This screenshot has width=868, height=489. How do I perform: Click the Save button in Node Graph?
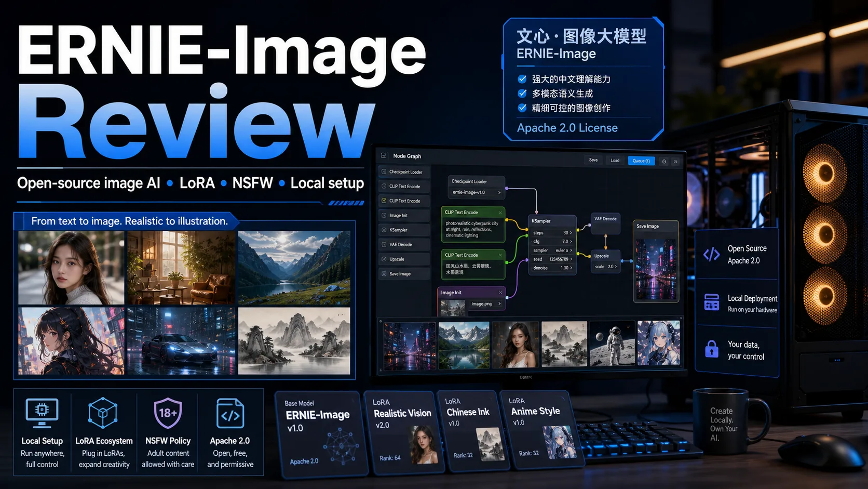tap(593, 161)
